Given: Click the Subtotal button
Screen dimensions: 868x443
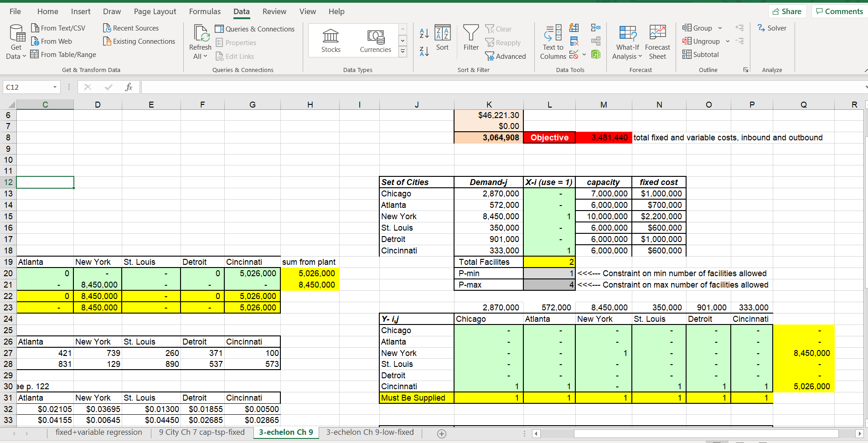Looking at the screenshot, I should tap(701, 55).
